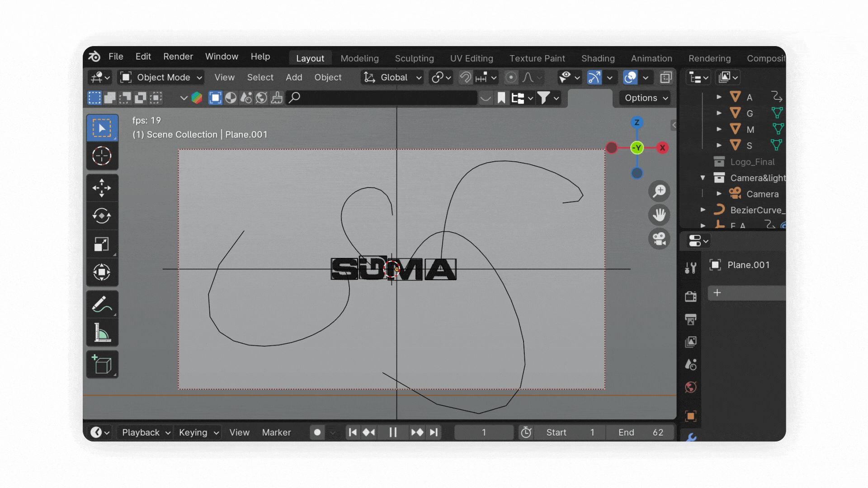Select the Measure tool
868x488 pixels.
pyautogui.click(x=102, y=333)
